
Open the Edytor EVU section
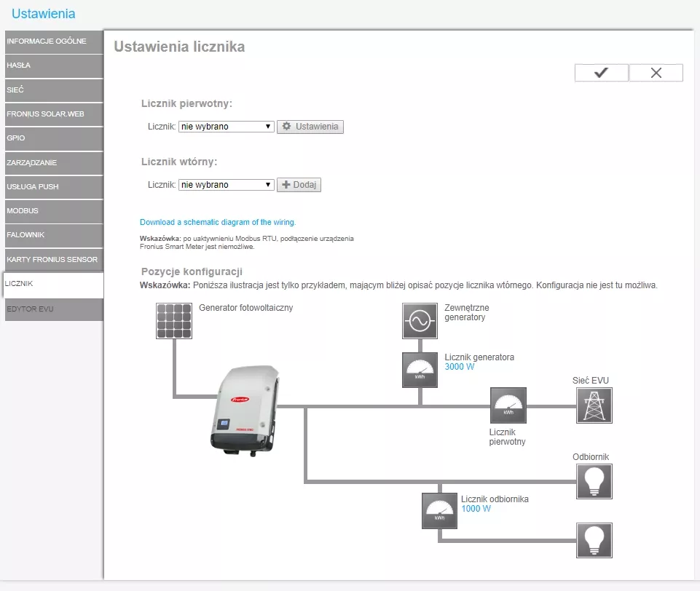(53, 309)
